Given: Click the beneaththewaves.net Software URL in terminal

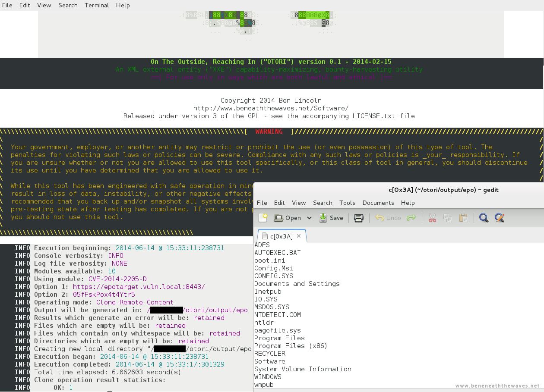Looking at the screenshot, I should [x=271, y=108].
